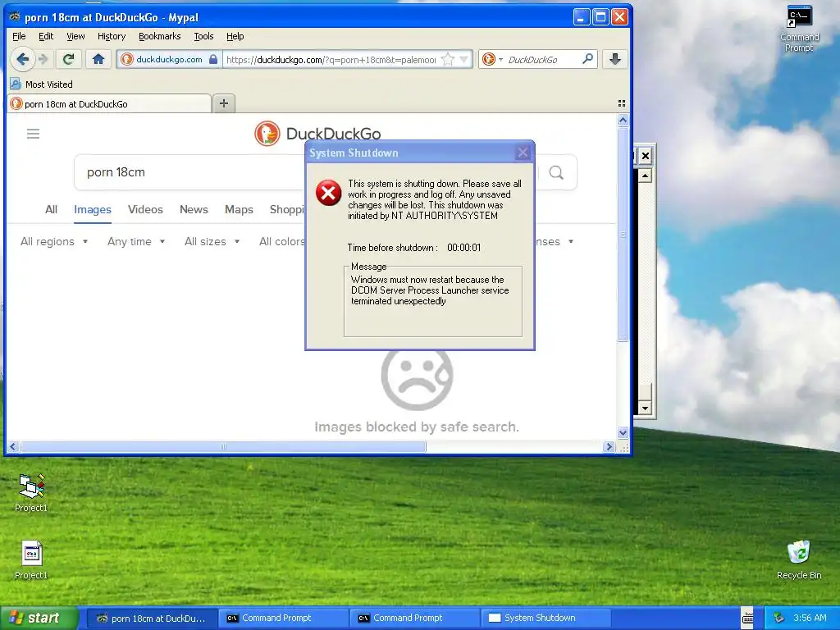Open the Tools menu

coord(203,36)
